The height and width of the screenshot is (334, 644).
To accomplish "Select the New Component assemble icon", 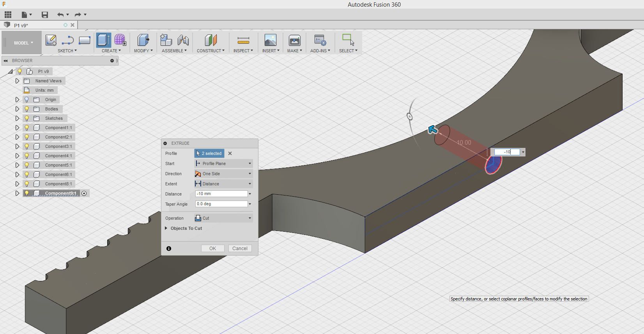I will [x=166, y=40].
